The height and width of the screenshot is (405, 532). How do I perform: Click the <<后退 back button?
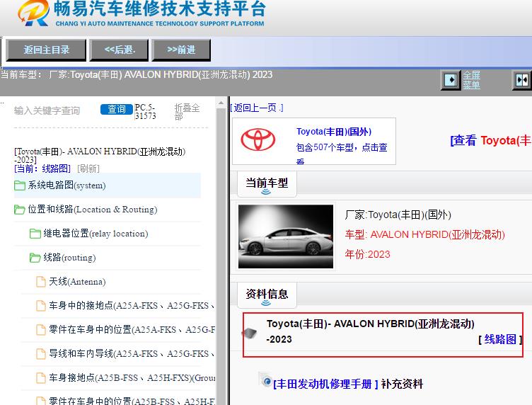click(x=120, y=50)
